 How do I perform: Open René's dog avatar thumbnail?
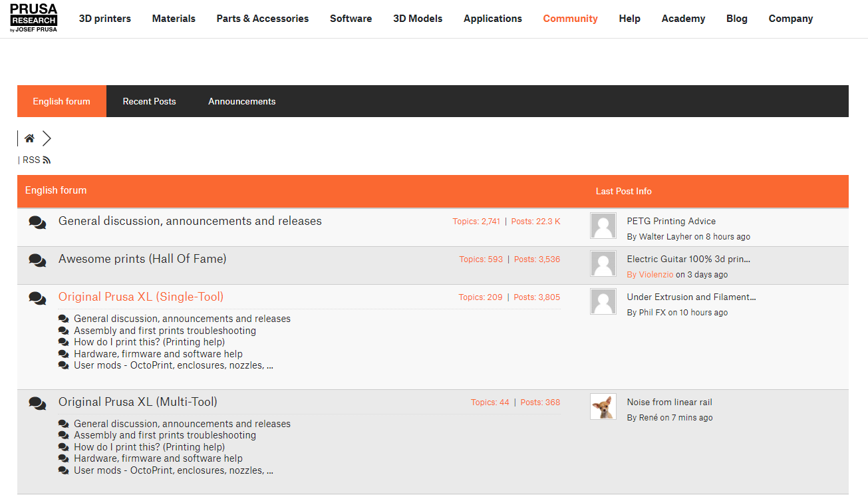tap(603, 407)
